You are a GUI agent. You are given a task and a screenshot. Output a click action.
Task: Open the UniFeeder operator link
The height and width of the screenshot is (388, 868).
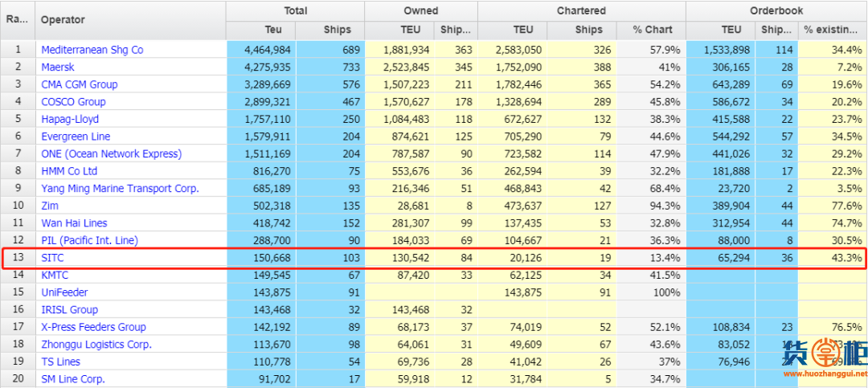coord(65,292)
